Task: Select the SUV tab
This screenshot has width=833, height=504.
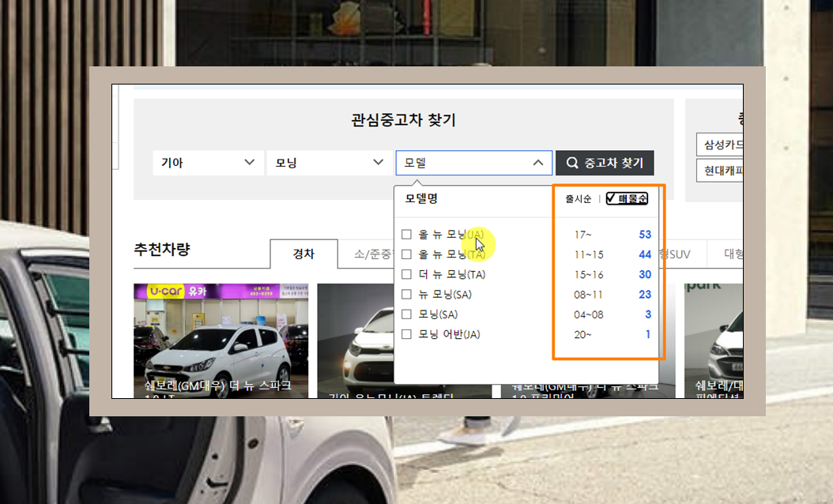Action: (x=682, y=254)
